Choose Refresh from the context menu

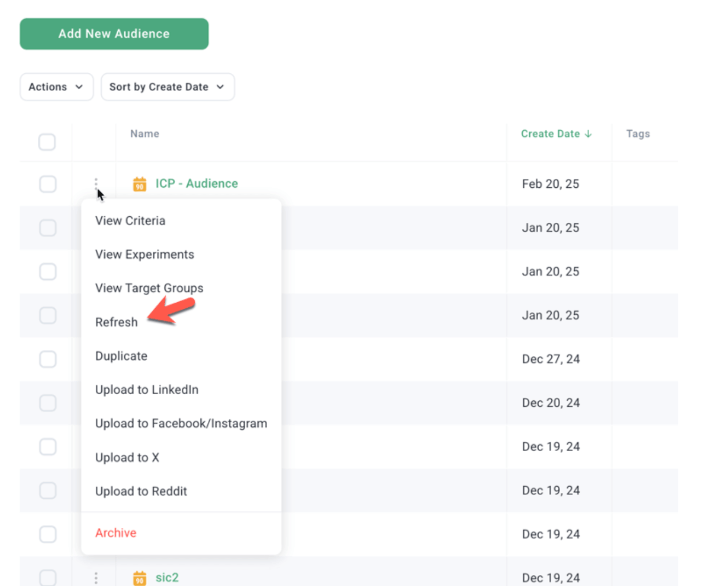point(117,322)
